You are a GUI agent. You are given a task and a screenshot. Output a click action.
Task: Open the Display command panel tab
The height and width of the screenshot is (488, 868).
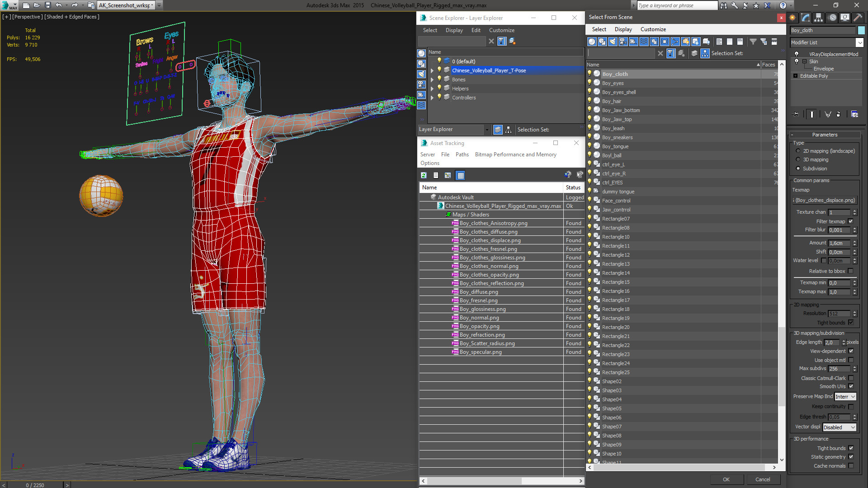pyautogui.click(x=844, y=18)
